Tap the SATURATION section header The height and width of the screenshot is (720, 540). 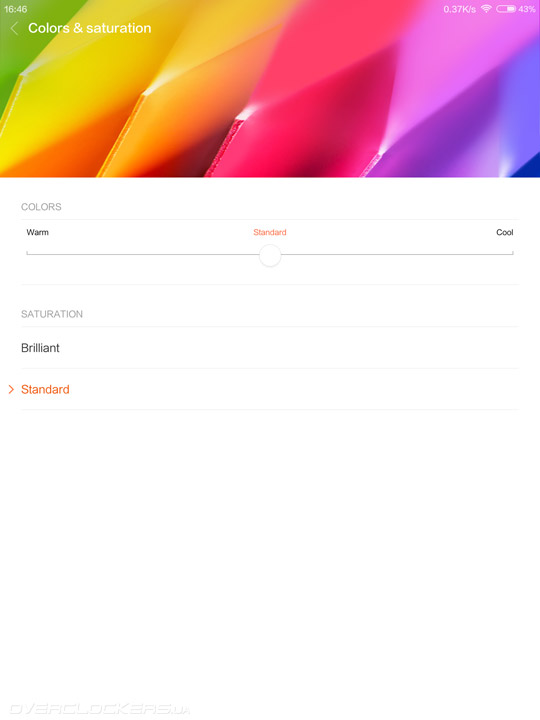pyautogui.click(x=52, y=314)
